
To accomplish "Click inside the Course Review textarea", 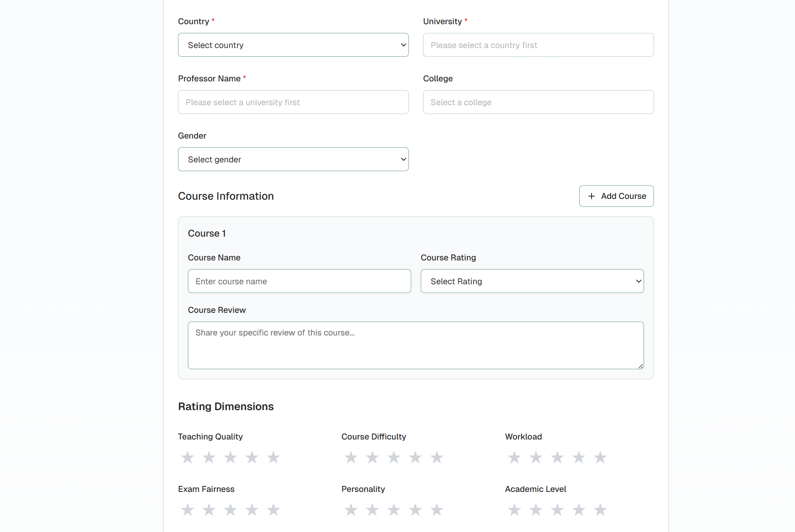I will (x=416, y=345).
